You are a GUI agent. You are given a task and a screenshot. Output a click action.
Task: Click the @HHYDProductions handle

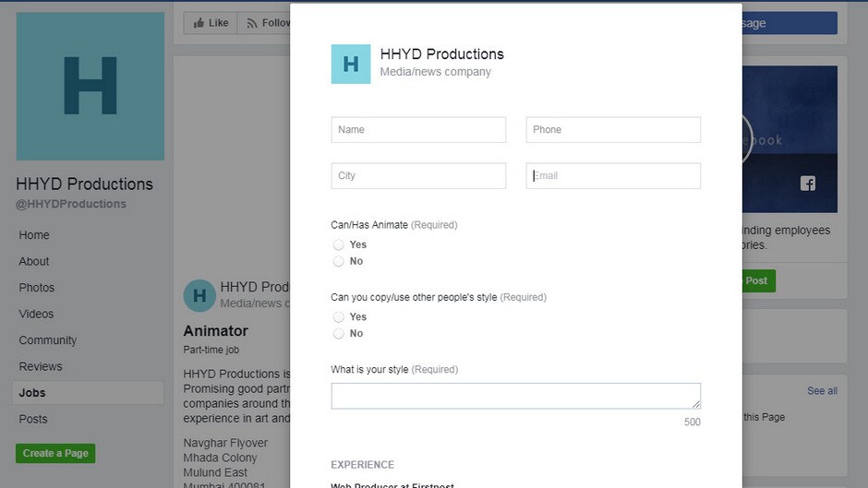coord(71,204)
